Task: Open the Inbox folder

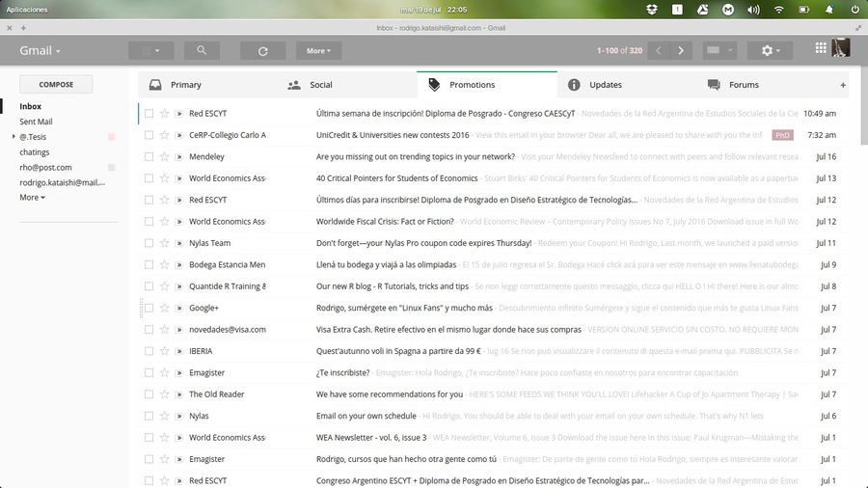Action: point(31,106)
